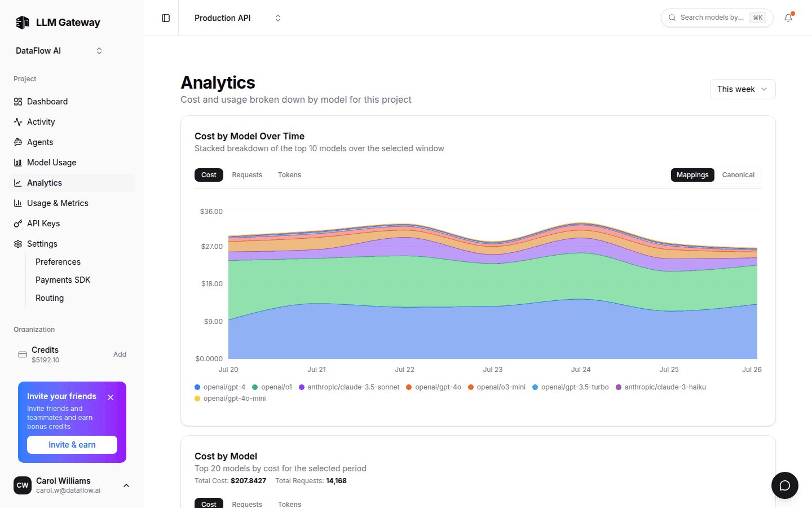Toggle anthropic/claude-3-haiku legend entry
The width and height of the screenshot is (812, 508).
tap(661, 387)
